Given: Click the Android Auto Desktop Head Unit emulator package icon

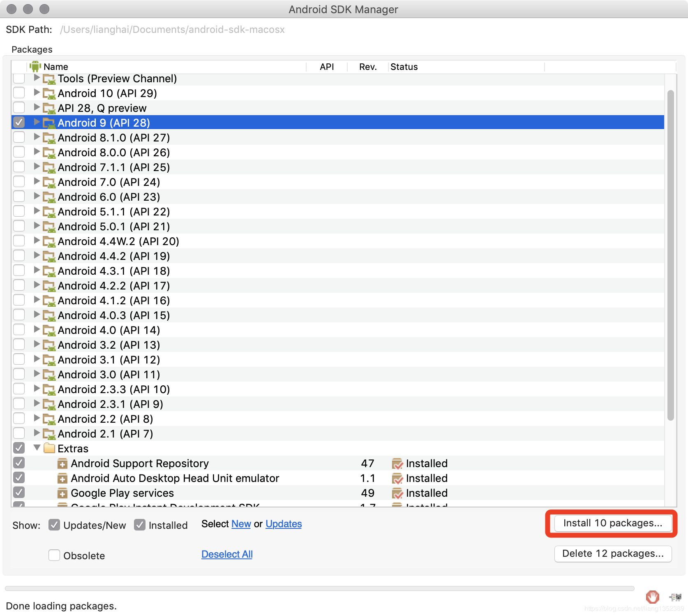Looking at the screenshot, I should pyautogui.click(x=62, y=479).
